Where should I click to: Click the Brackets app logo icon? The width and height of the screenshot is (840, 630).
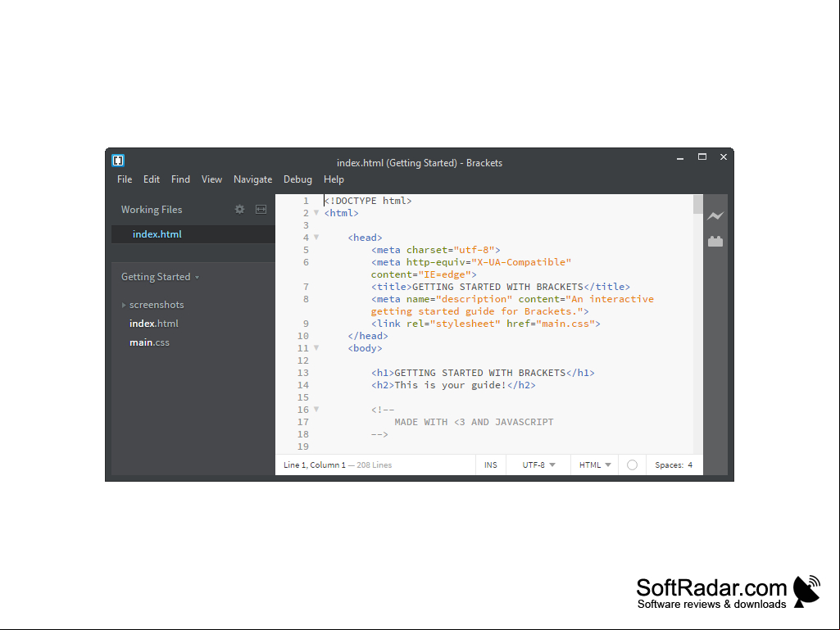[118, 161]
